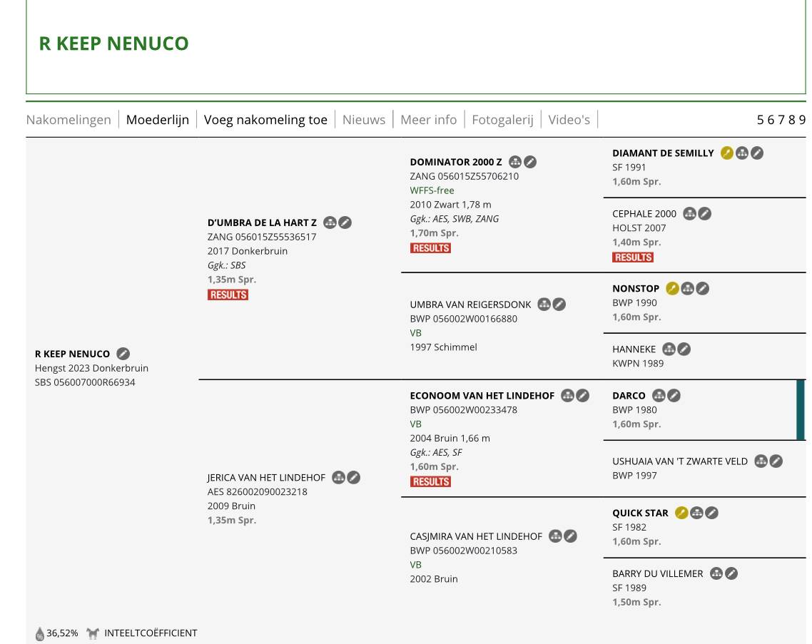Screen dimensions: 812x644
Task: View RESULTS for Econoom van het Lindehof
Action: pyautogui.click(x=430, y=481)
